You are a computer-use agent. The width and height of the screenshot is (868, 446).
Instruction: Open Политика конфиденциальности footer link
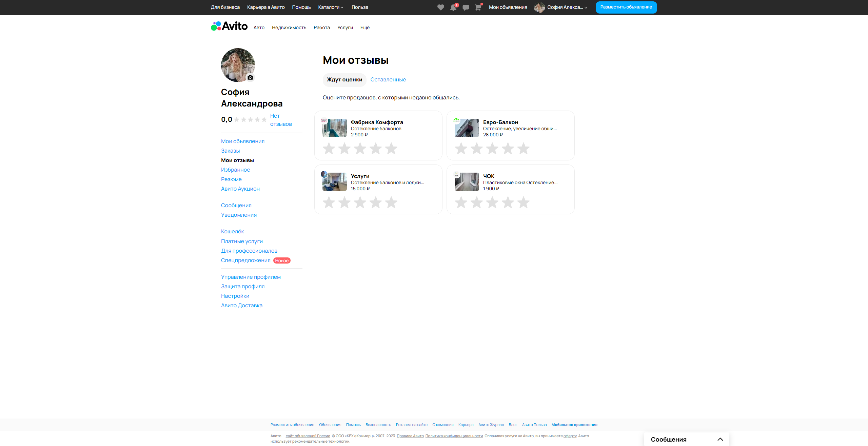(x=454, y=436)
